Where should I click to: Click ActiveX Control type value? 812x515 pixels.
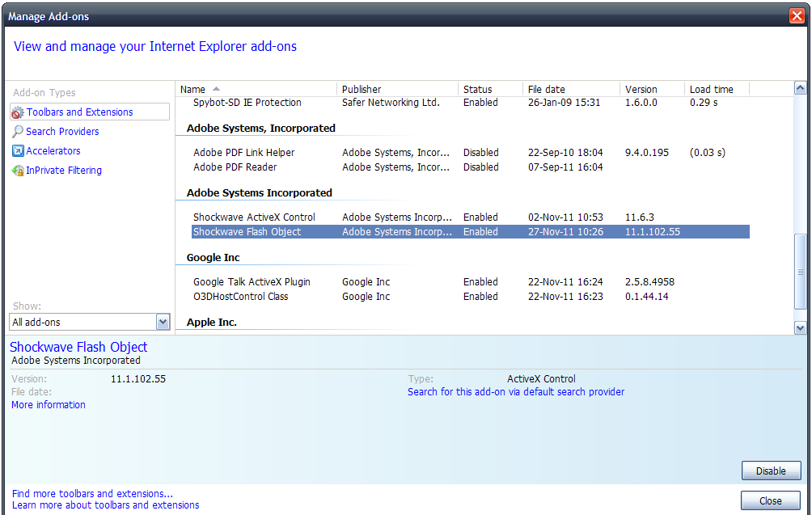541,379
